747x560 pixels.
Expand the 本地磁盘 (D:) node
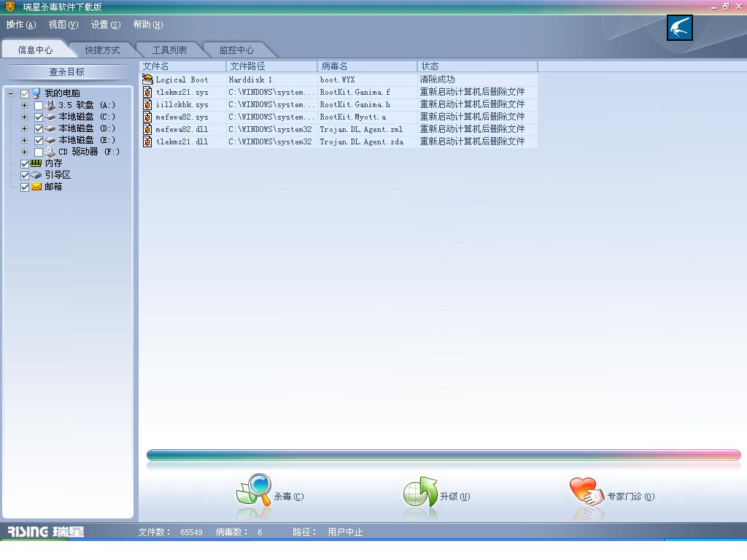[24, 128]
